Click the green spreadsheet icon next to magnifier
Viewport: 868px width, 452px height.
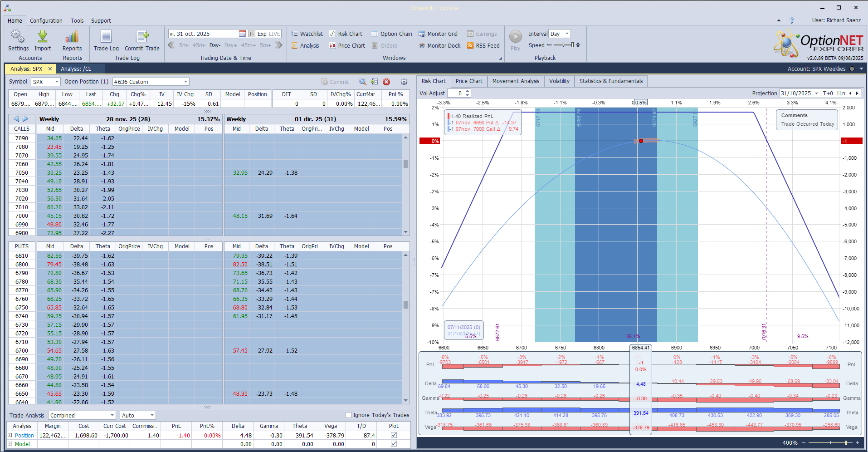(374, 82)
